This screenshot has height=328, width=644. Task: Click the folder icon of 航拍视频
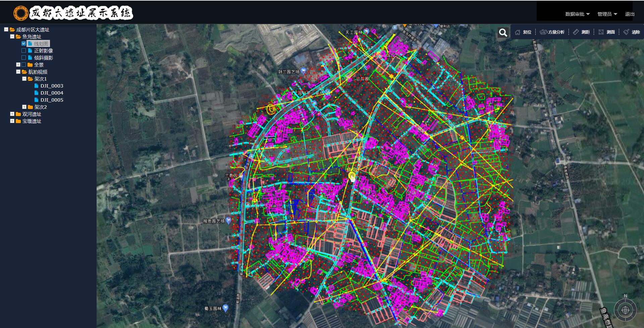pos(24,72)
